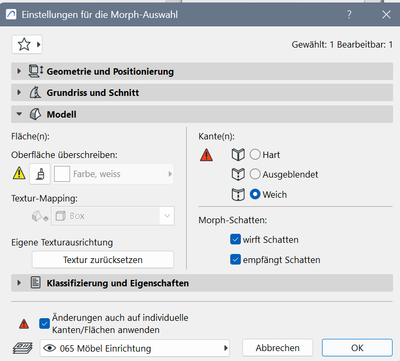Click the Grundriss und Schnitt panel icon

tap(35, 93)
